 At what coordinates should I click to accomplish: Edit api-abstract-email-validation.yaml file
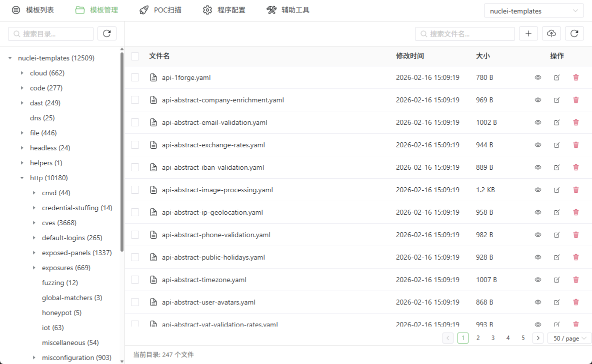point(556,122)
